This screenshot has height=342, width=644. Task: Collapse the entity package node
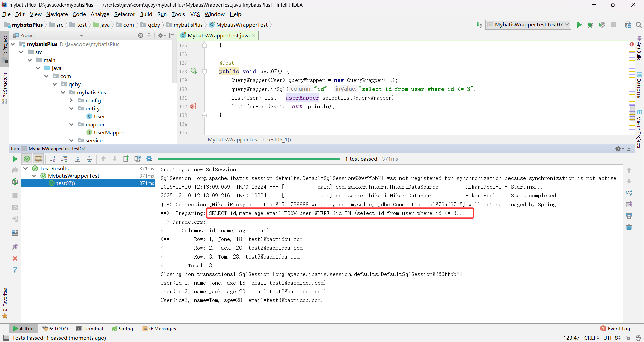(x=71, y=108)
